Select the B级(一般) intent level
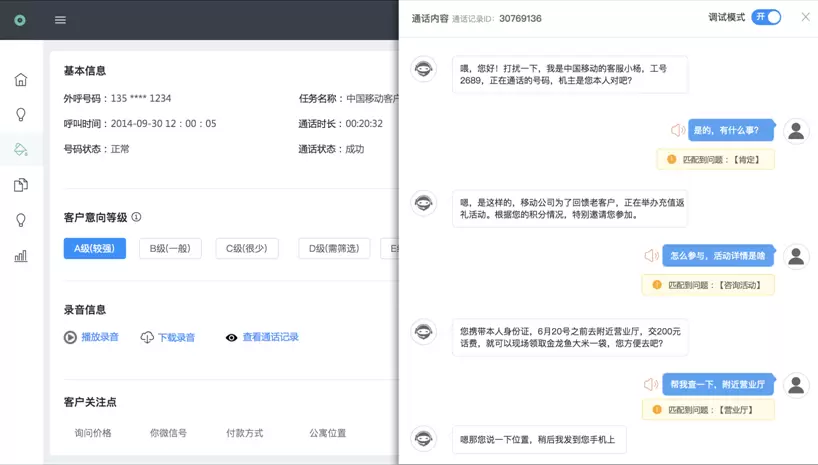 pos(170,249)
